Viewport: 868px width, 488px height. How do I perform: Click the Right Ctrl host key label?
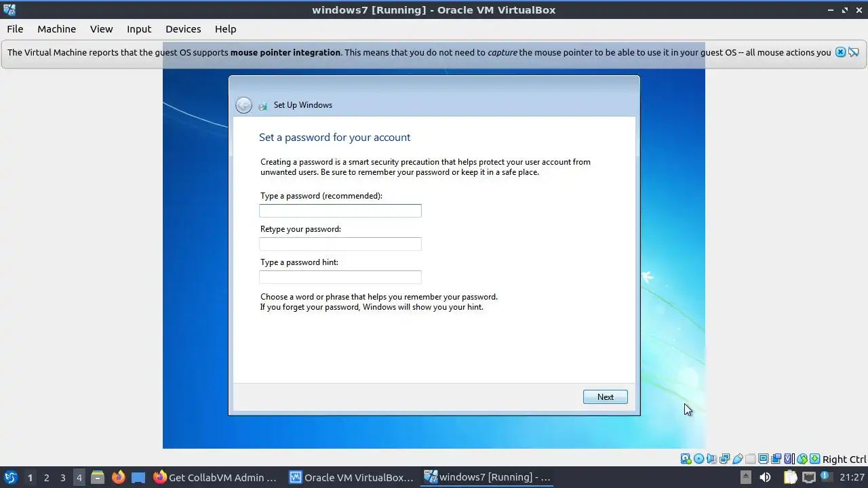pyautogui.click(x=844, y=460)
